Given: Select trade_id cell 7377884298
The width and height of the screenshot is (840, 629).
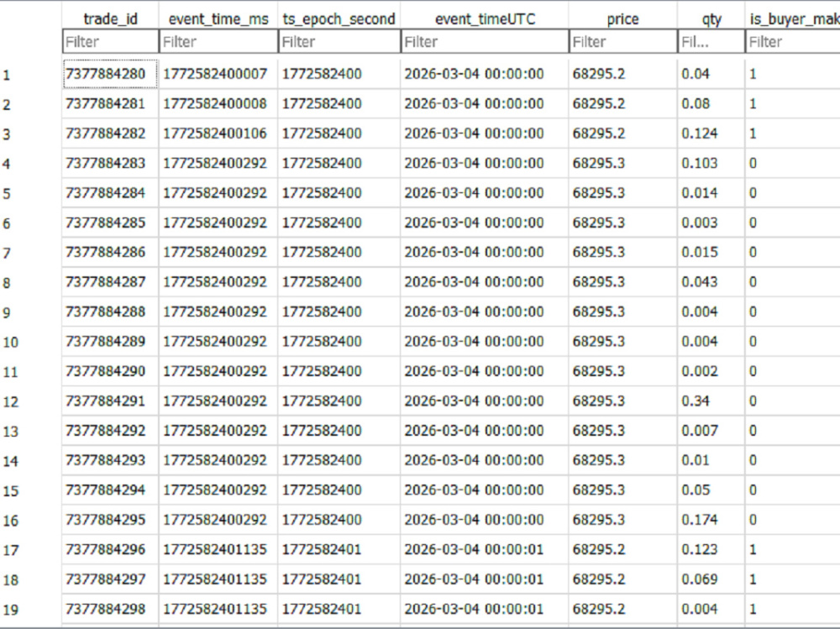Looking at the screenshot, I should point(110,609).
